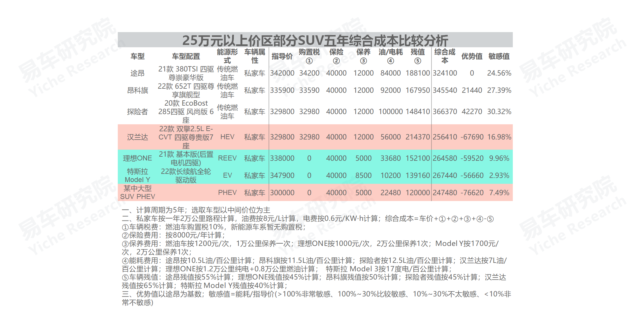
Task: Select the "残值⑤" column header
Action: (418, 56)
